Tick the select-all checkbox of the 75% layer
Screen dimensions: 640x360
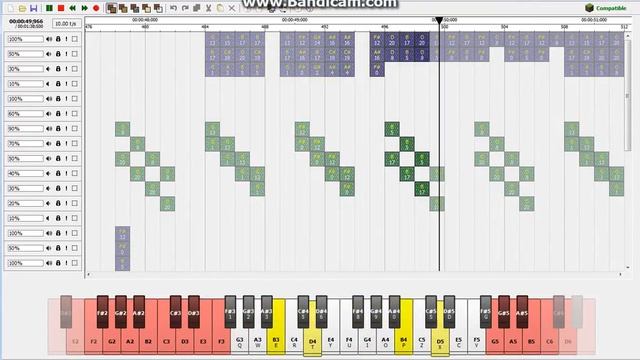(75, 144)
